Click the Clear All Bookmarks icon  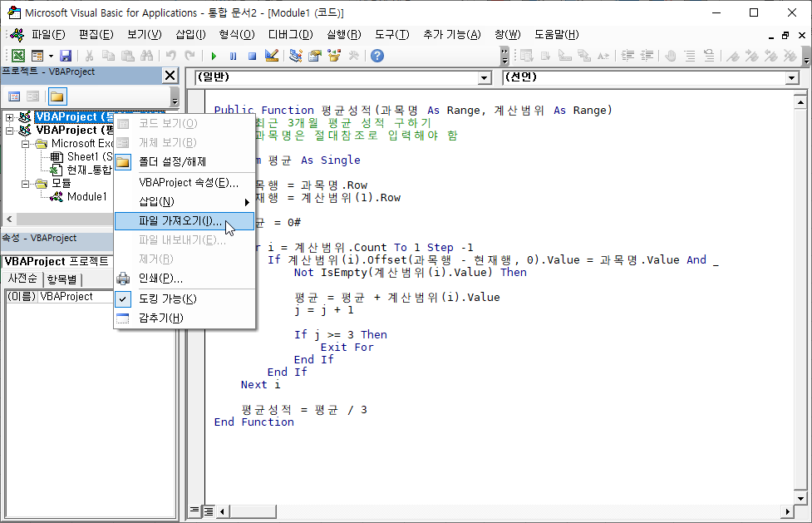coord(790,56)
